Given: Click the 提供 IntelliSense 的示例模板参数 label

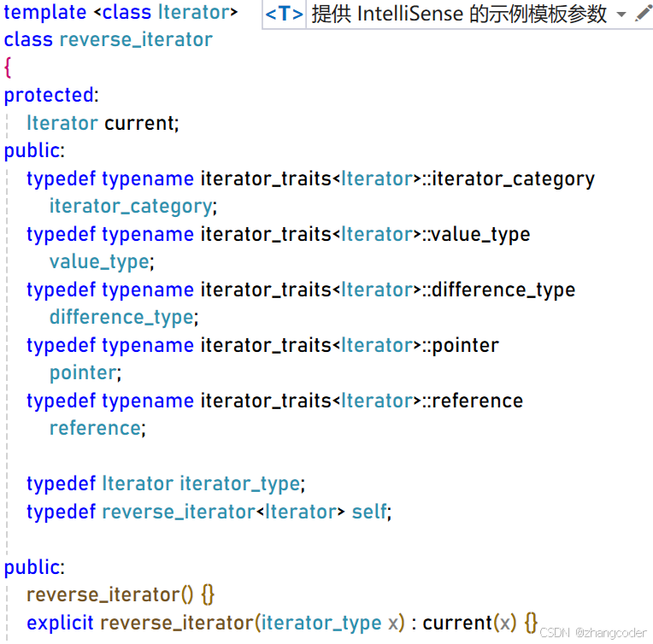Looking at the screenshot, I should 459,14.
